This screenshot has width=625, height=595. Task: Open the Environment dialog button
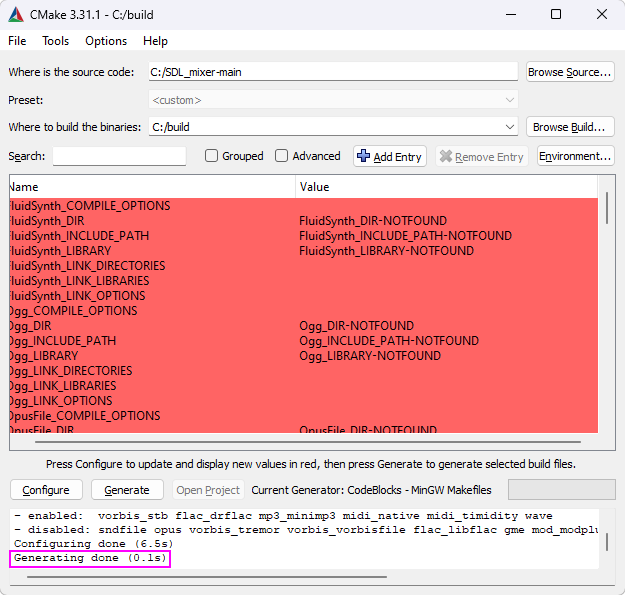click(576, 156)
